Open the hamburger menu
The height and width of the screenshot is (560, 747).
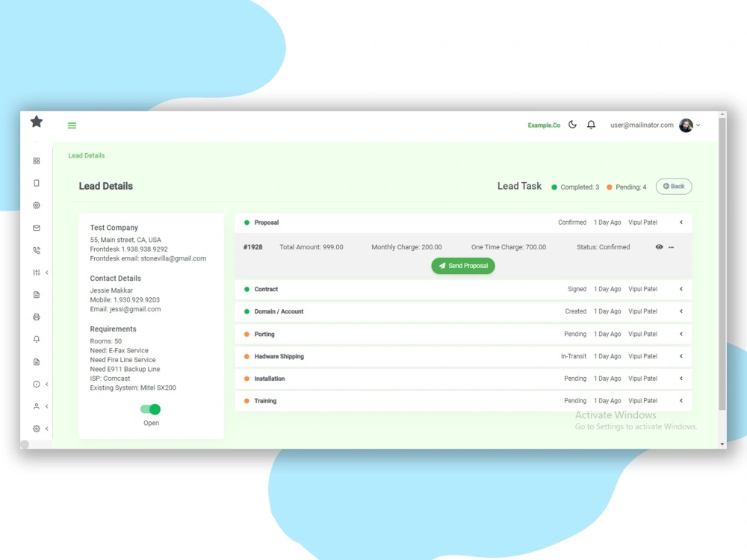tap(72, 125)
